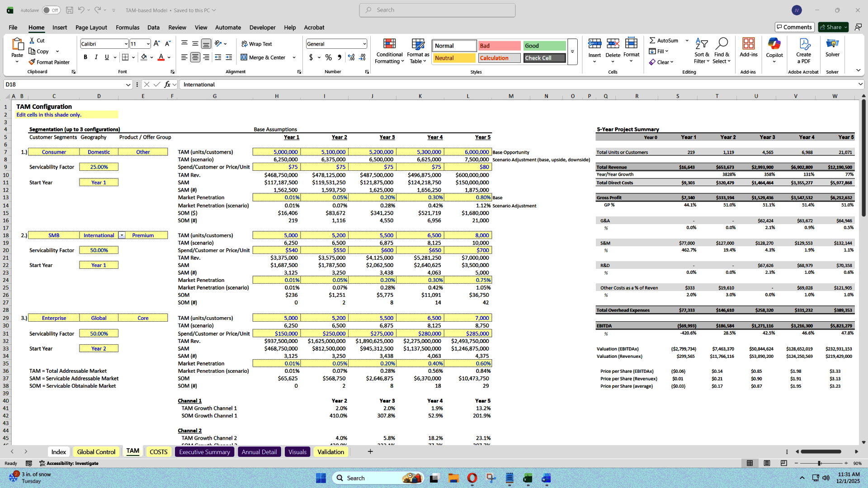The width and height of the screenshot is (868, 488).
Task: Open the font name dropdown
Action: click(x=126, y=43)
